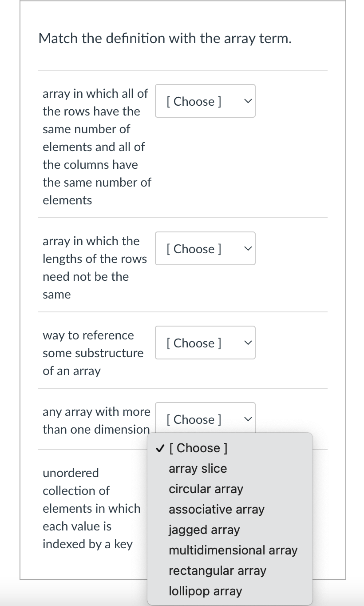Choose 'circular array' option
This screenshot has width=364, height=606.
tap(206, 489)
